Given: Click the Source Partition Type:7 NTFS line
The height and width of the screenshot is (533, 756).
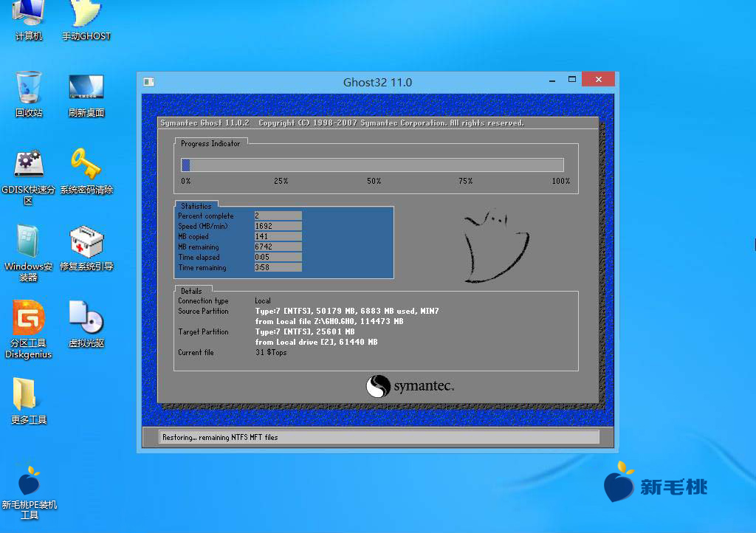Looking at the screenshot, I should click(347, 312).
